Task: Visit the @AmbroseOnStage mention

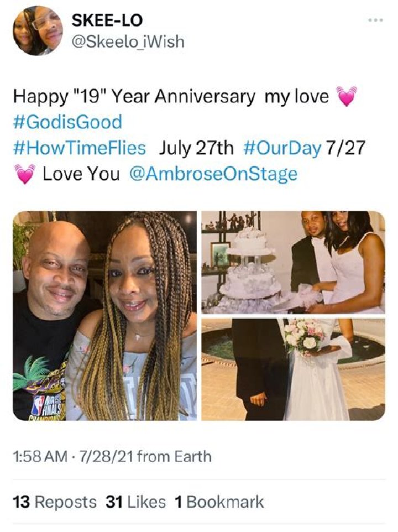Action: click(x=213, y=174)
